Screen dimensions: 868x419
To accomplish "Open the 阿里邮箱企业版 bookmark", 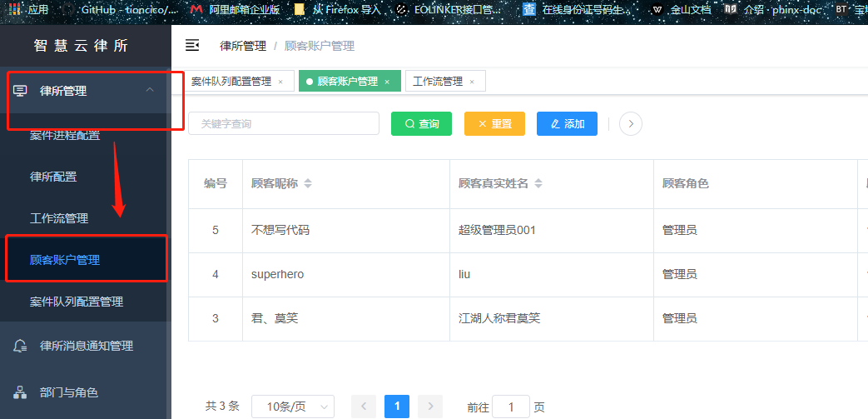I will (x=234, y=9).
